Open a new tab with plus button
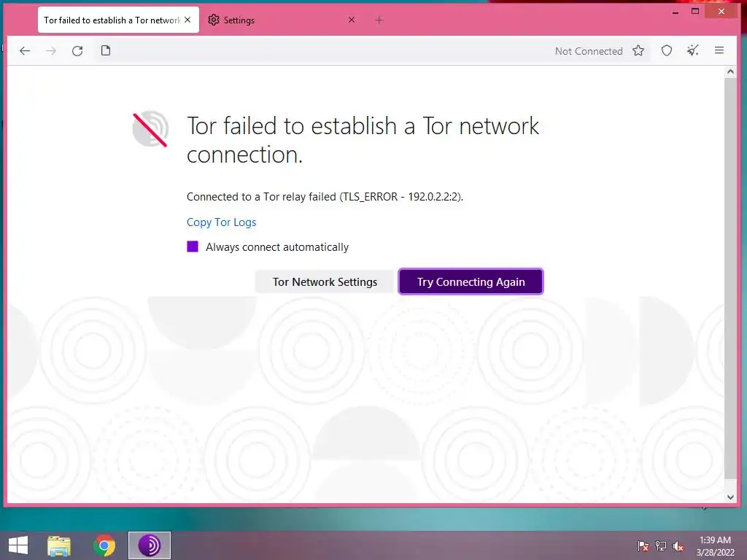This screenshot has width=747, height=560. click(379, 20)
